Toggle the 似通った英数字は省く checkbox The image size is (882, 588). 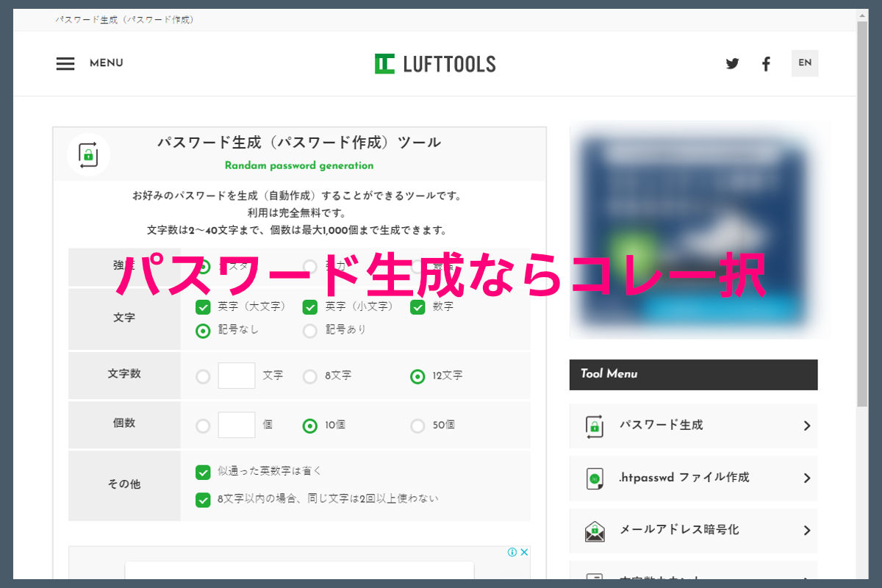203,472
